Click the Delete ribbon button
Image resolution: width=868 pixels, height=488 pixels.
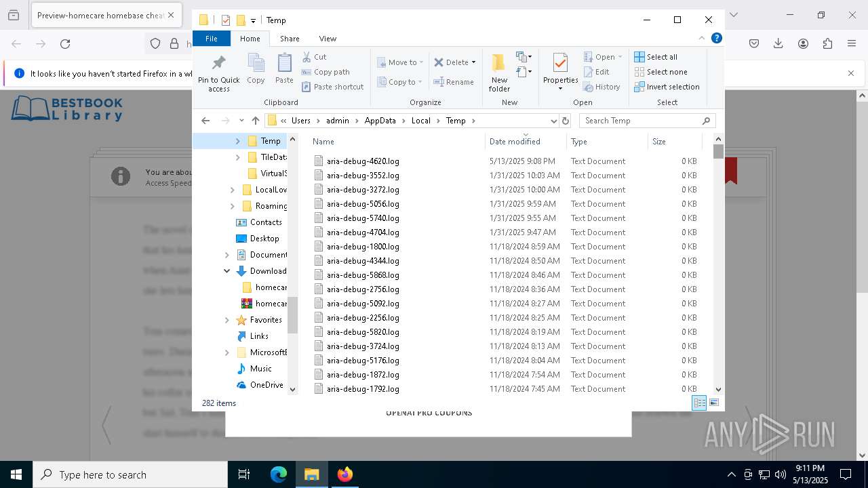451,62
